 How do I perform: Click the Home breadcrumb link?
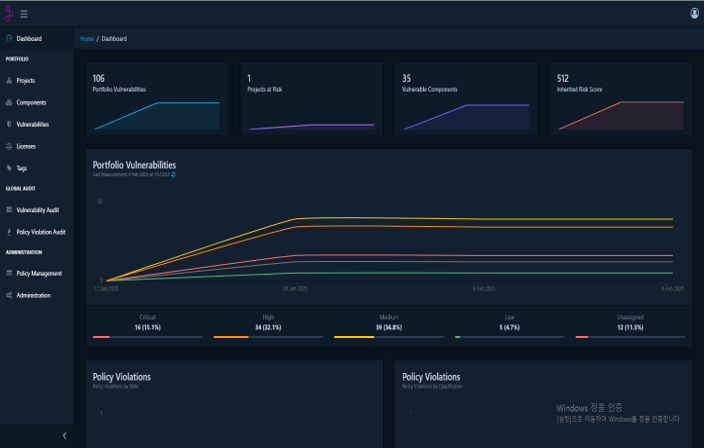(86, 39)
